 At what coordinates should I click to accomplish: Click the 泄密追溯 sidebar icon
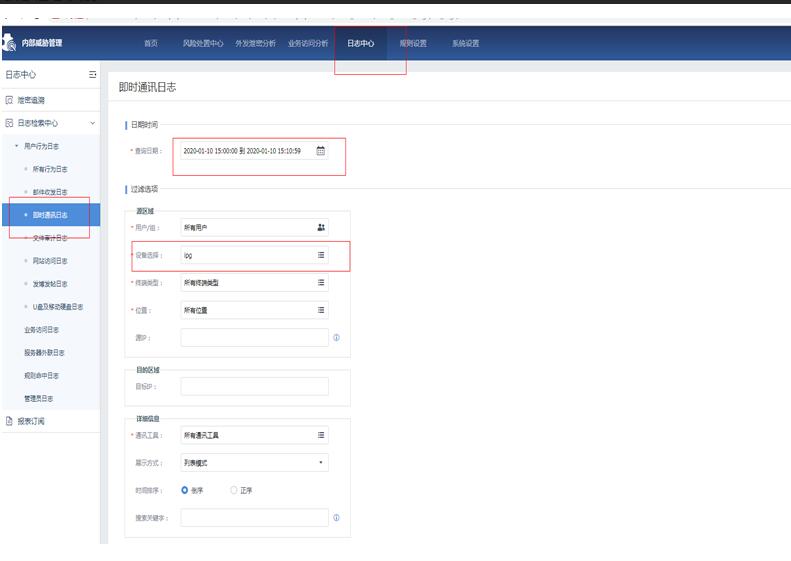[x=9, y=100]
